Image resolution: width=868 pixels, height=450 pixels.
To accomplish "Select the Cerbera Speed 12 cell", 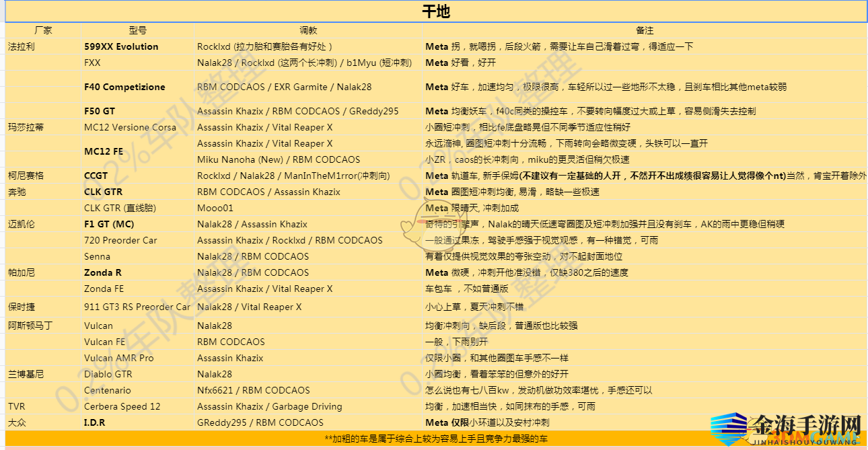I will click(x=138, y=406).
